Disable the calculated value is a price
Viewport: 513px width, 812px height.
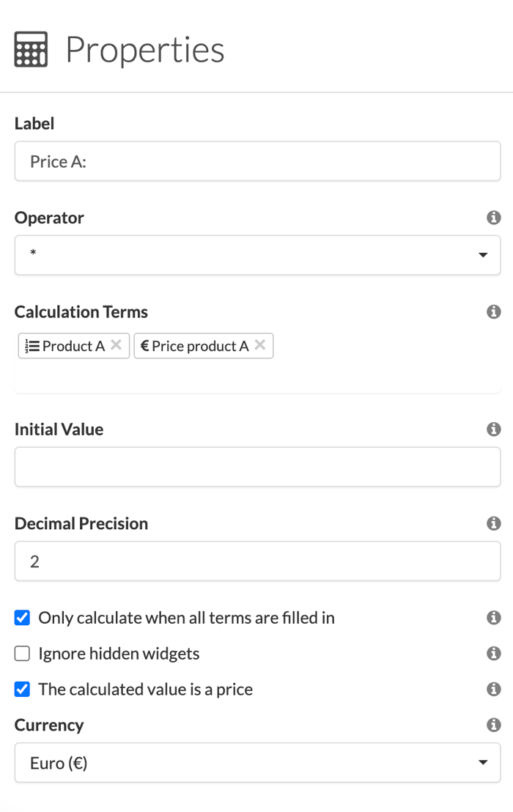point(22,689)
